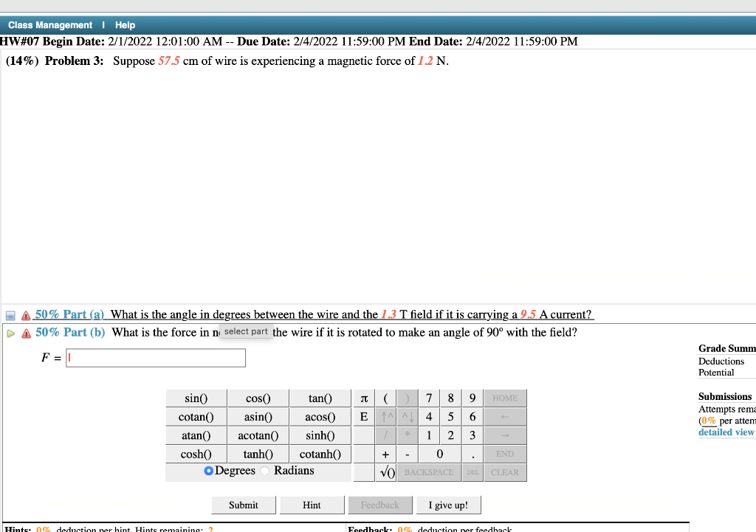
Task: Request a Hint for Part (b)
Action: [x=312, y=504]
